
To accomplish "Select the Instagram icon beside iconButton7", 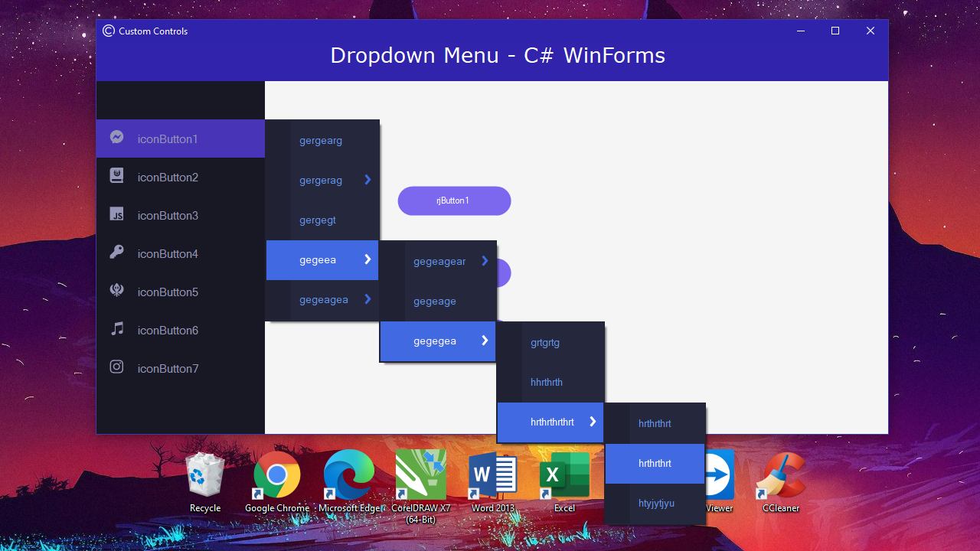I will coord(116,368).
